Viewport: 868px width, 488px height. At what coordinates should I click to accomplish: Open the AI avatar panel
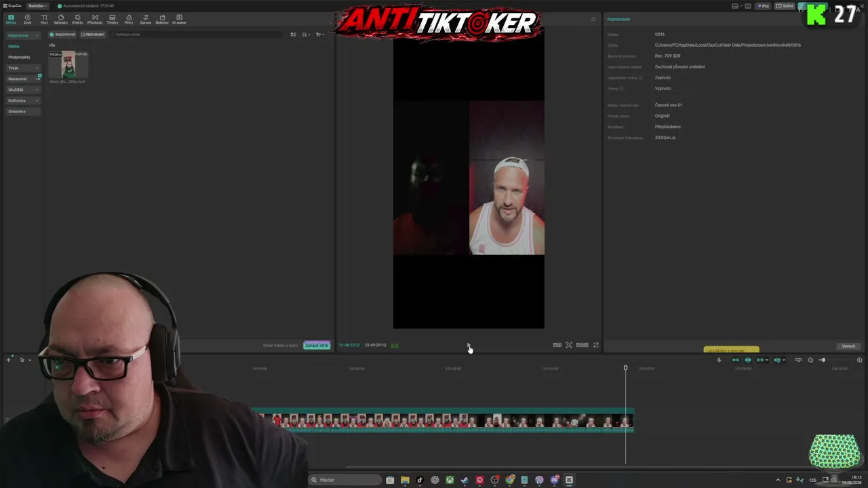click(x=179, y=19)
